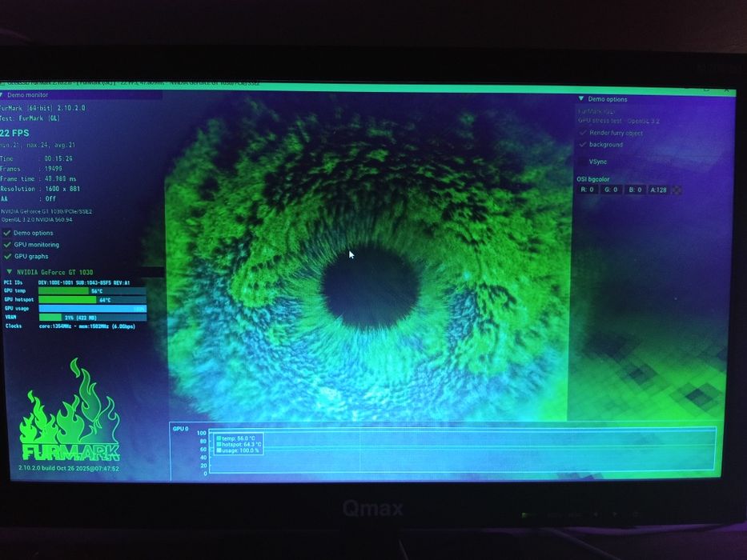
Task: Click the B: 0 color field
Action: pyautogui.click(x=635, y=190)
